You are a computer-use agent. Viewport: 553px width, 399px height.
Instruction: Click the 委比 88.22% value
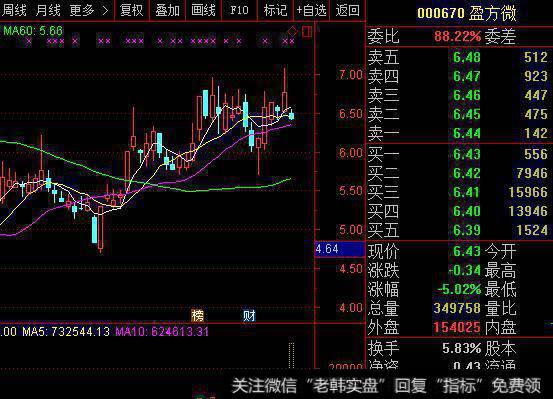[457, 36]
